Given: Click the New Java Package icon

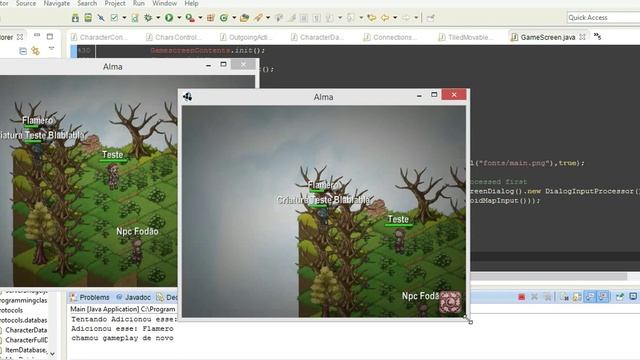Looking at the screenshot, I should point(211,18).
